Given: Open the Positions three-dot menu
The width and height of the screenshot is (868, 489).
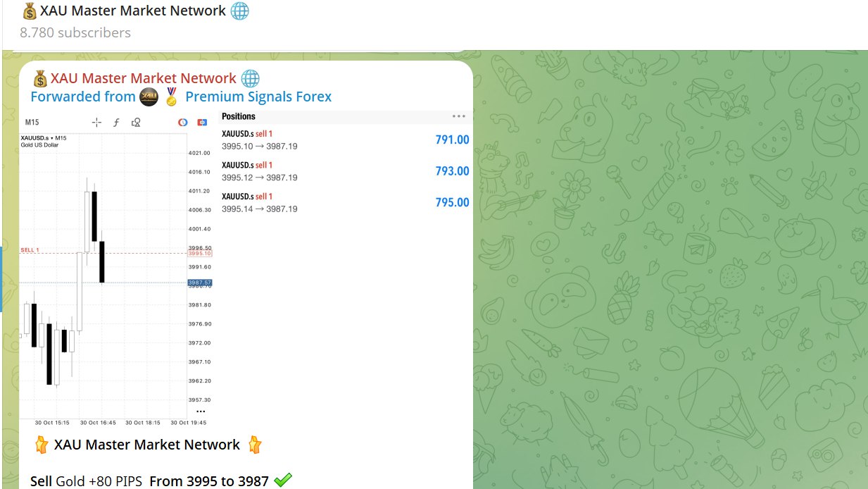Looking at the screenshot, I should [459, 116].
